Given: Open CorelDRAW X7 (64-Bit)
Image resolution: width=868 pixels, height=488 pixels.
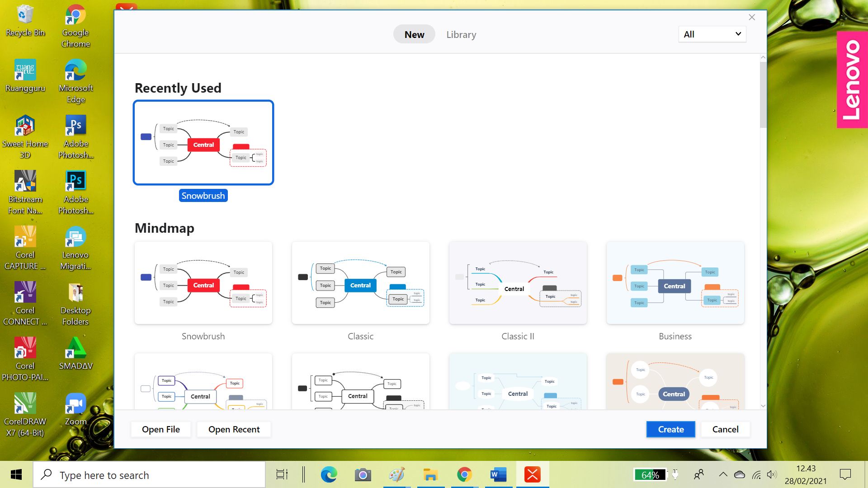Looking at the screenshot, I should pyautogui.click(x=25, y=402).
